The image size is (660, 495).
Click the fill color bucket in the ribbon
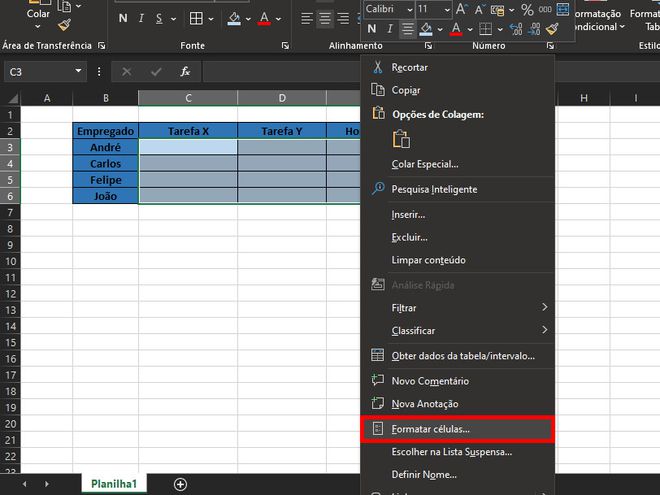click(x=234, y=19)
